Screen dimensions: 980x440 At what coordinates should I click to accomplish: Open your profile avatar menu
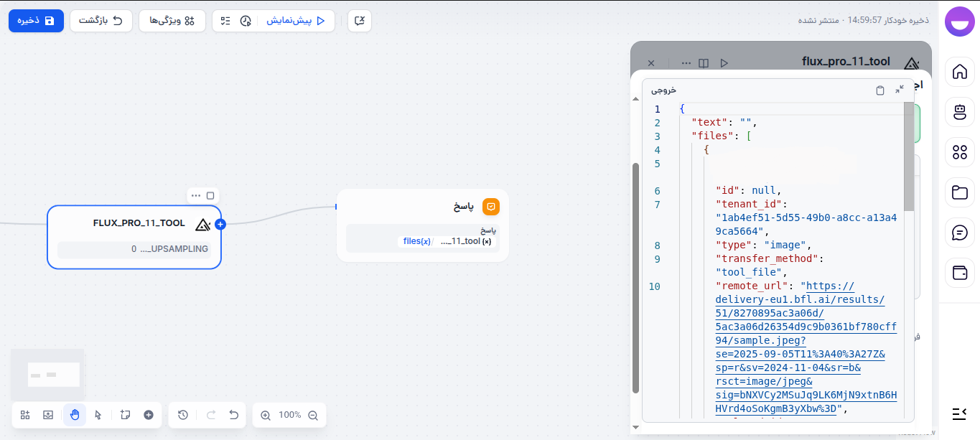click(x=959, y=21)
